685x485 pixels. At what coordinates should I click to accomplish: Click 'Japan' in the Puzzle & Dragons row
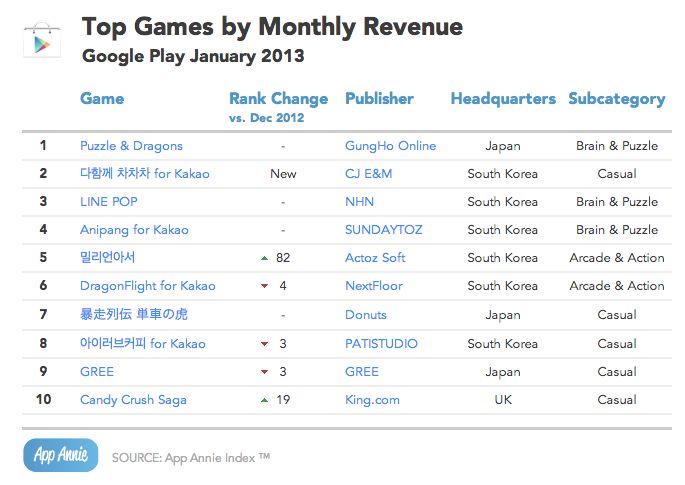point(503,146)
